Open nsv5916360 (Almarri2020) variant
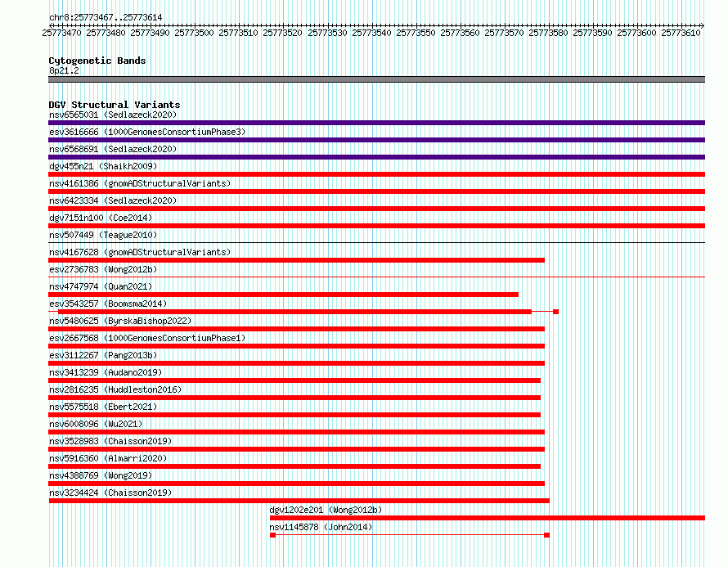 [108, 458]
